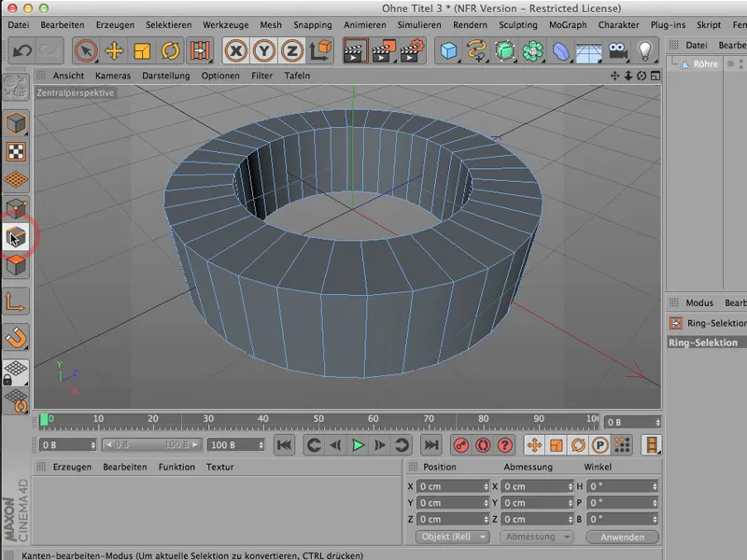Activate the Scale tool

tap(142, 50)
